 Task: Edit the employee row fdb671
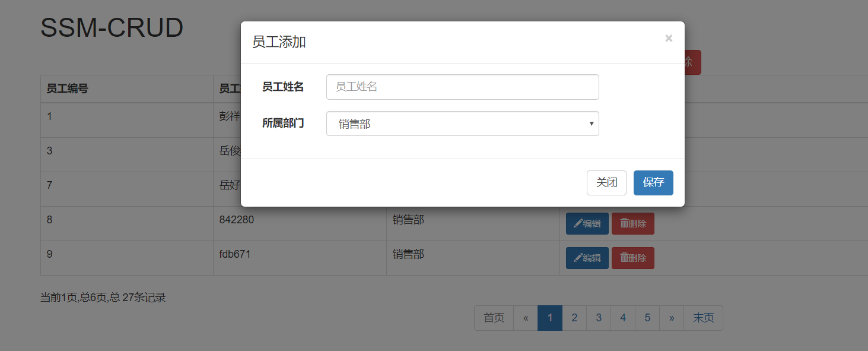coord(587,258)
